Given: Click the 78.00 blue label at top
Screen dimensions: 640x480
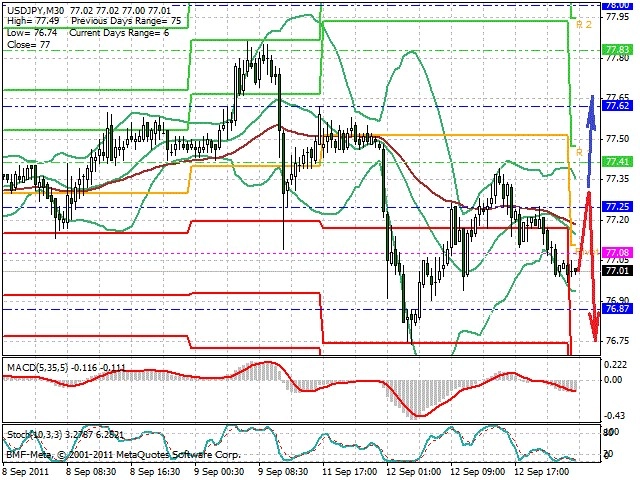Looking at the screenshot, I should (617, 5).
